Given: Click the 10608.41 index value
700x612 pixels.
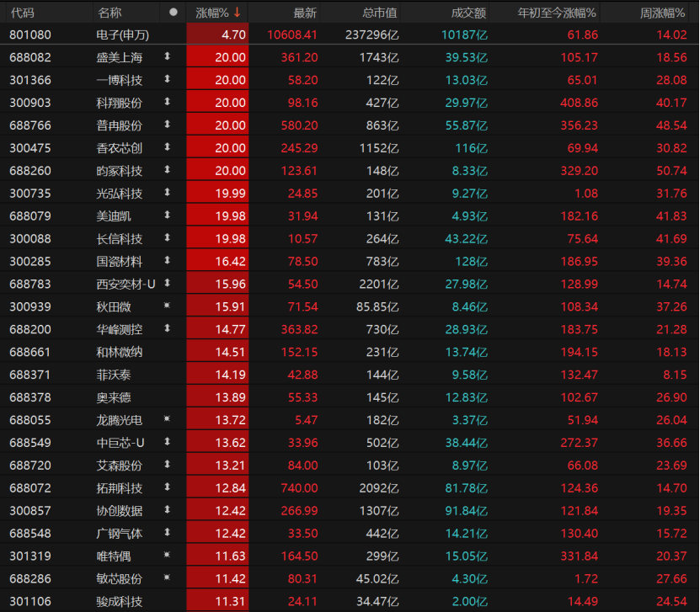Looking at the screenshot, I should coord(292,35).
